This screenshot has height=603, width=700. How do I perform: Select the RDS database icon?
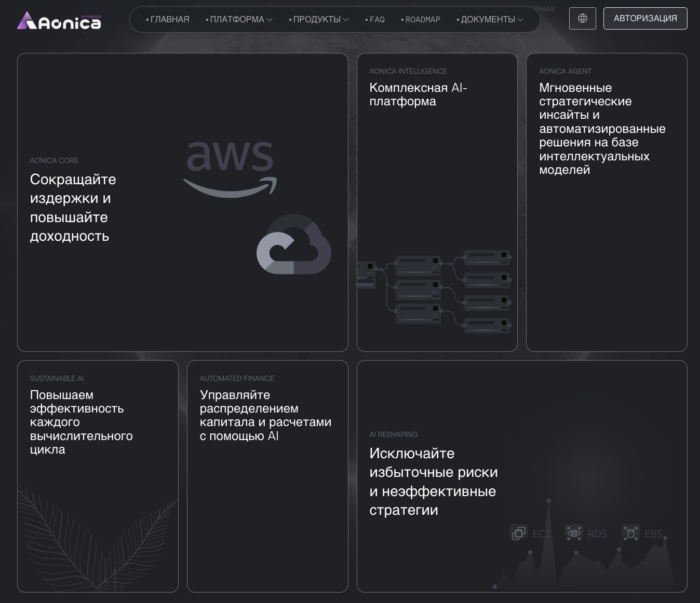574,533
